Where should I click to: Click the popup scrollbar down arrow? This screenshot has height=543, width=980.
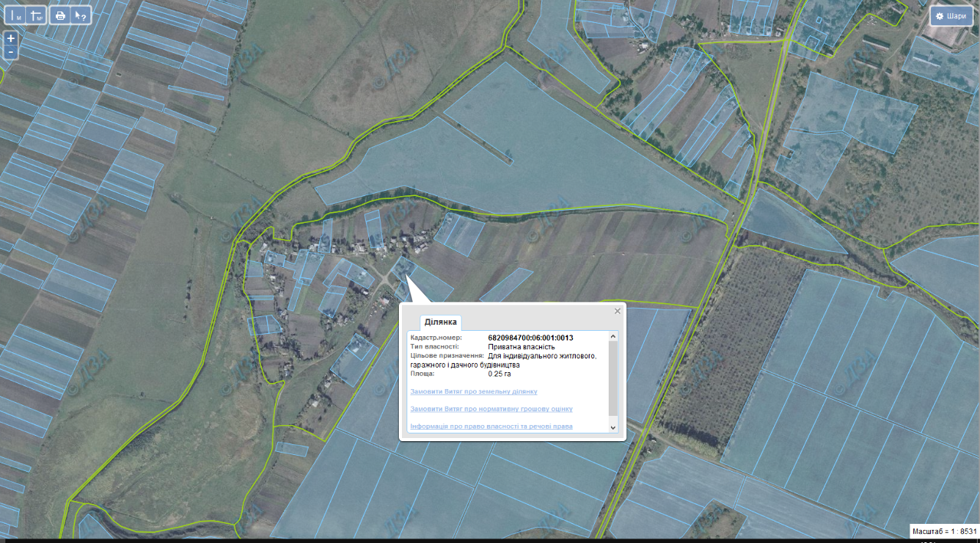point(612,427)
